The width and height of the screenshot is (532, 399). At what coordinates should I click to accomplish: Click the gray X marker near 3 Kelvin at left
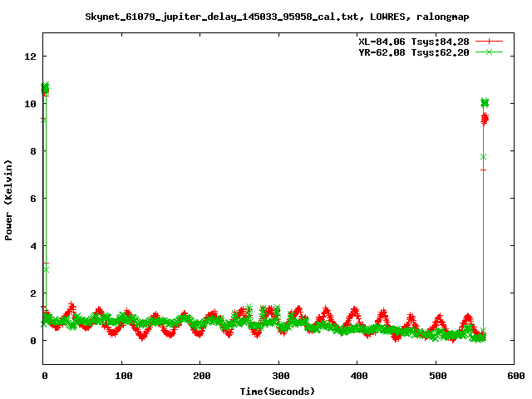[47, 268]
